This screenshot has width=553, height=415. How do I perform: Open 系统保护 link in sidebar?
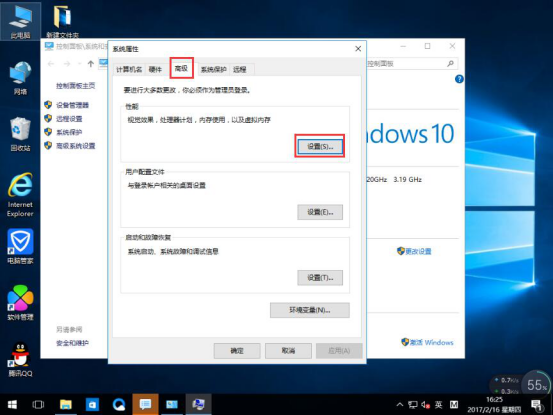point(69,132)
